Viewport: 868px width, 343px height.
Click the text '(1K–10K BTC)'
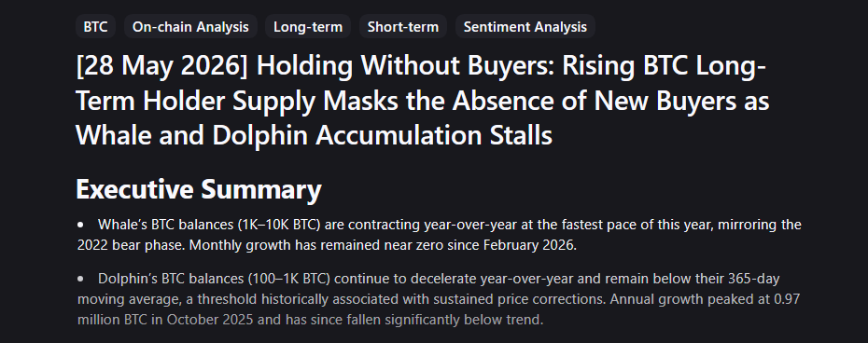pos(282,225)
